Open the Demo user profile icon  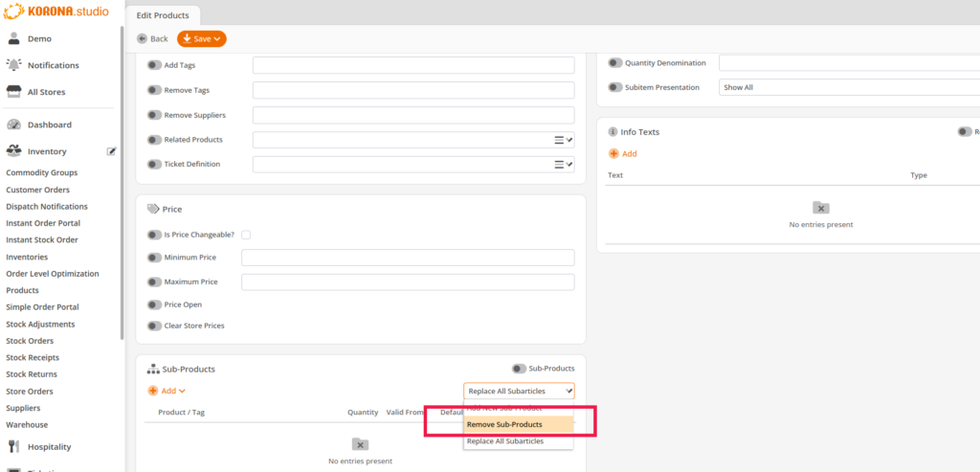13,38
